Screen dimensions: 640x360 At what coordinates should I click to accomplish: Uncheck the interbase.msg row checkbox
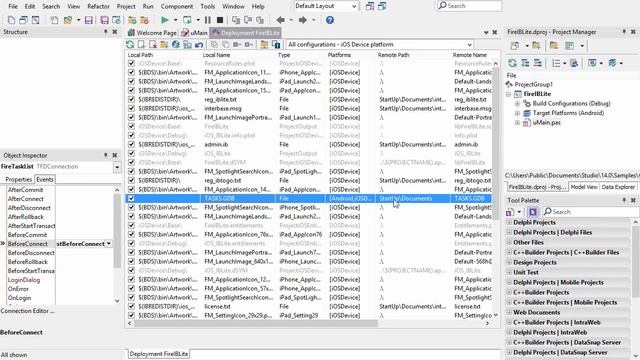pos(131,108)
